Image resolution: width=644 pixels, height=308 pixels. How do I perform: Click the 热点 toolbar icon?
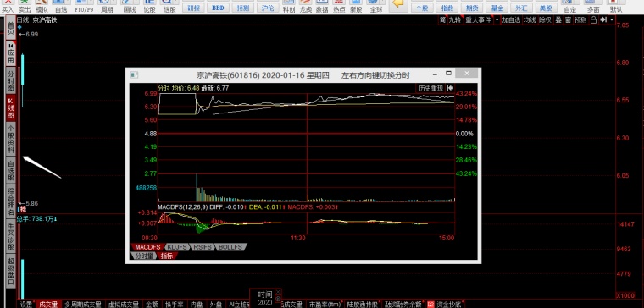[x=339, y=6]
